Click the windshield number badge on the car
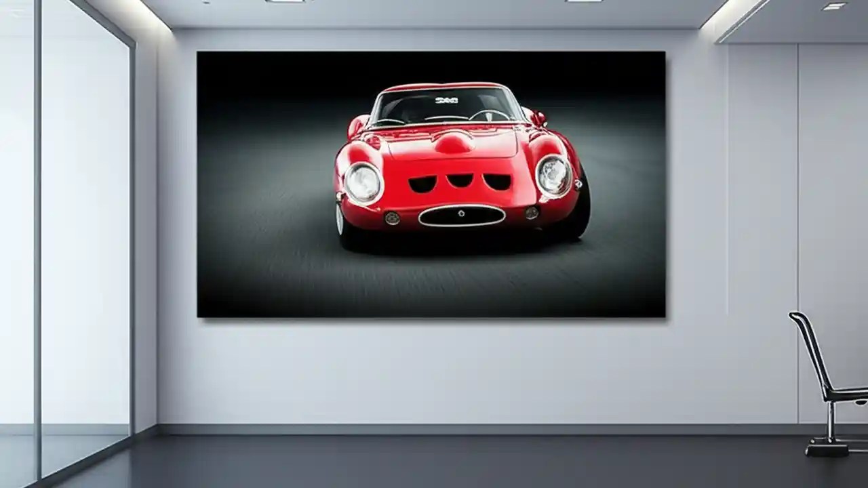The image size is (868, 488). pos(446,100)
